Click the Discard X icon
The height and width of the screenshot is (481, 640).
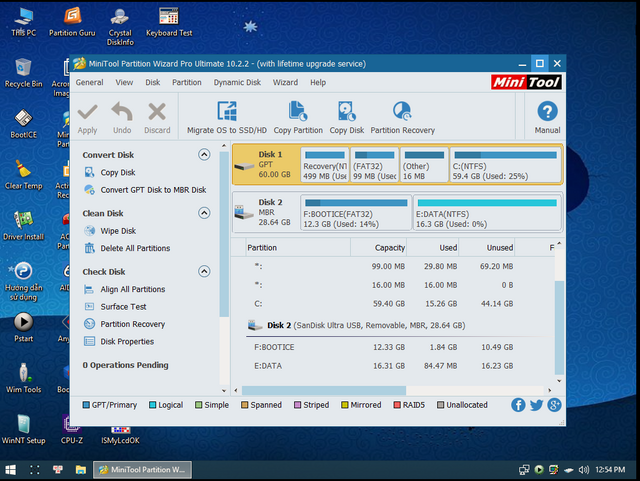157,111
